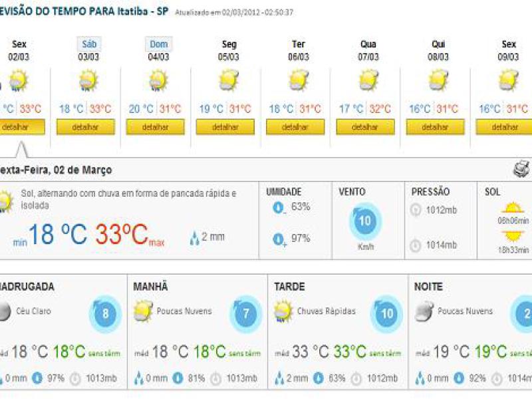Click the minimum humidity droplet icon at 63%

click(278, 207)
